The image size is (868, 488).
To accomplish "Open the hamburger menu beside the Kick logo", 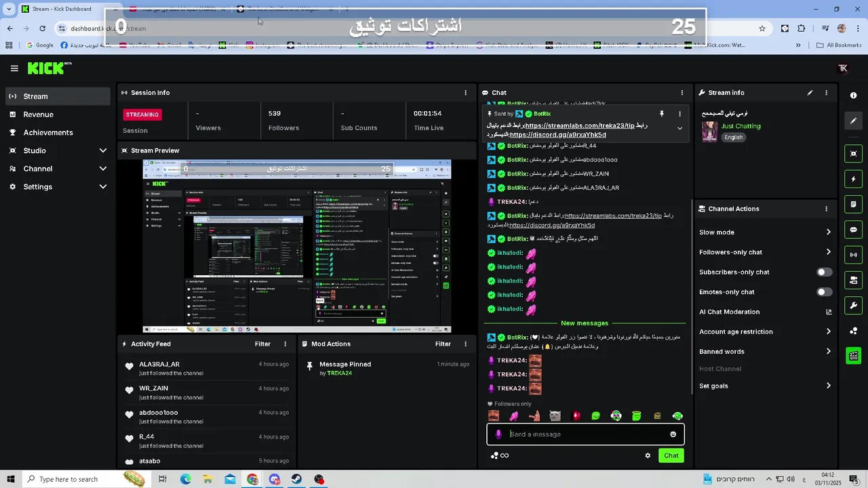I will 14,68.
